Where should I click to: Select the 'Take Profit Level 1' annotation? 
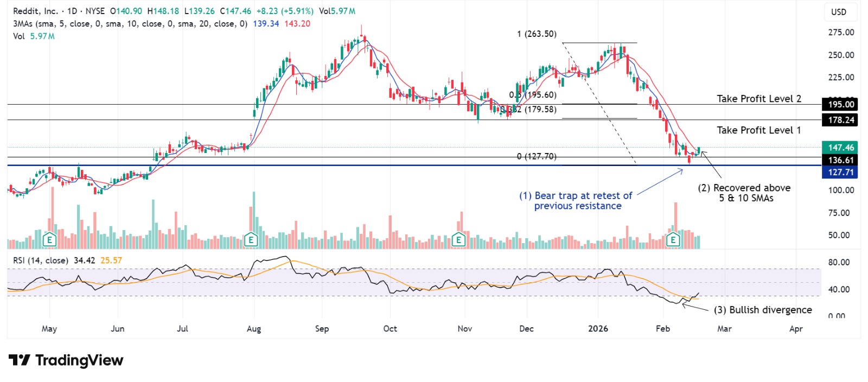758,130
